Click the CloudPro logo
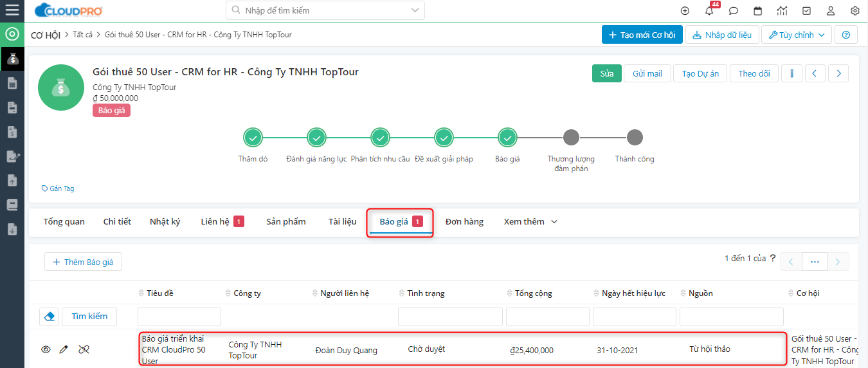The image size is (868, 368). pyautogui.click(x=69, y=10)
